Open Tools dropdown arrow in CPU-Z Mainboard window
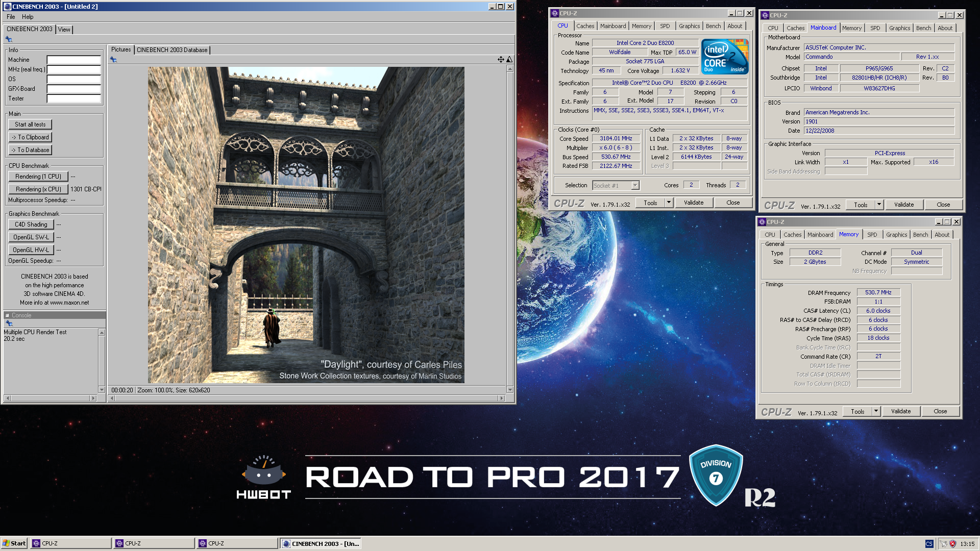Image resolution: width=980 pixels, height=551 pixels. point(879,205)
